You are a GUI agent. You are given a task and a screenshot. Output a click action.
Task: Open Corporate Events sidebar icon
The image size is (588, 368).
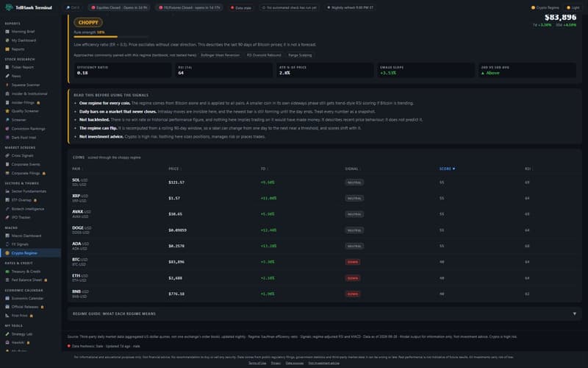[x=7, y=164]
